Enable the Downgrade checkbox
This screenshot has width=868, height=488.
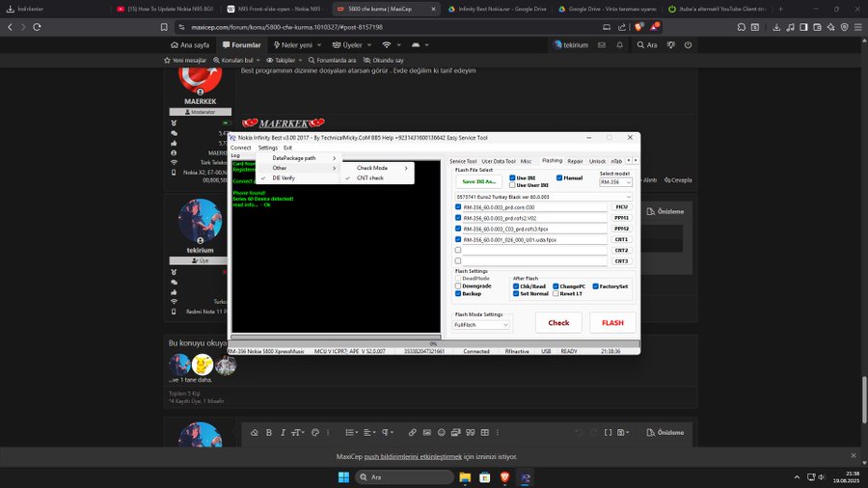[458, 286]
